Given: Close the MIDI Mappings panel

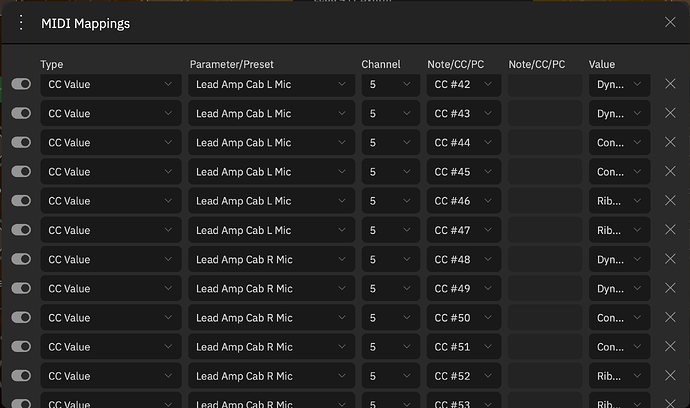Looking at the screenshot, I should [670, 22].
